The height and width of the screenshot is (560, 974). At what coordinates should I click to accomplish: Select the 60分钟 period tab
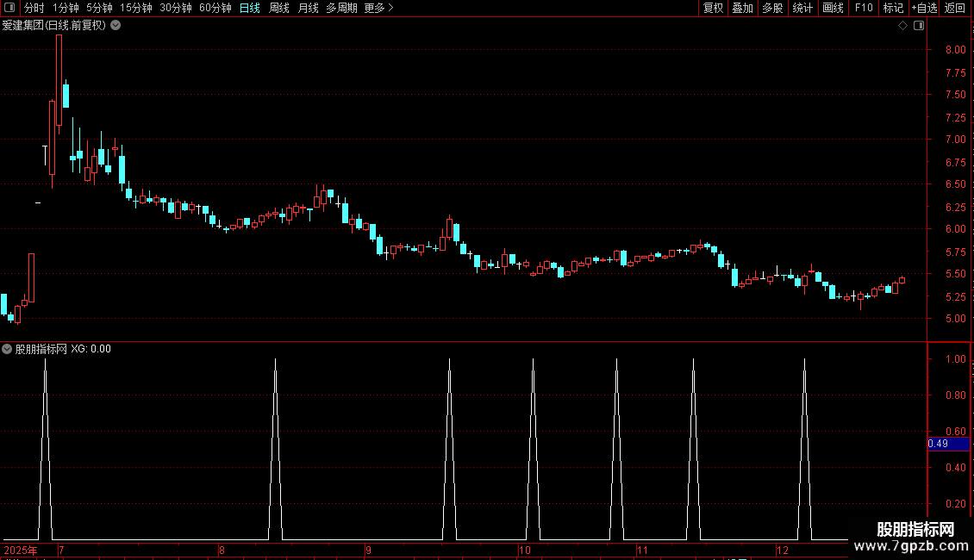(215, 8)
